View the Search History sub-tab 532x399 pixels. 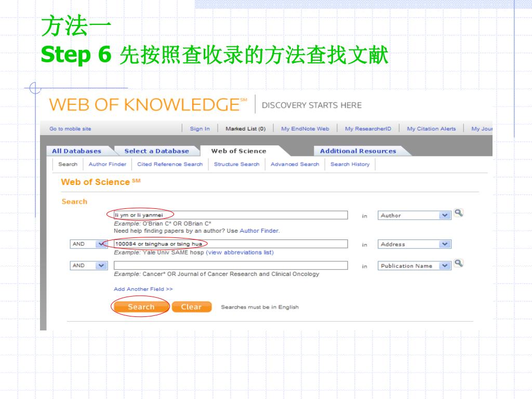click(x=350, y=164)
